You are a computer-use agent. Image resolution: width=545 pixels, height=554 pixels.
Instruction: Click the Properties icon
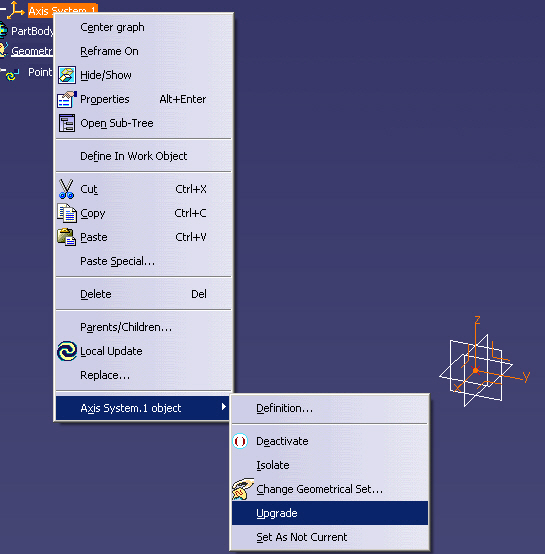tap(66, 99)
